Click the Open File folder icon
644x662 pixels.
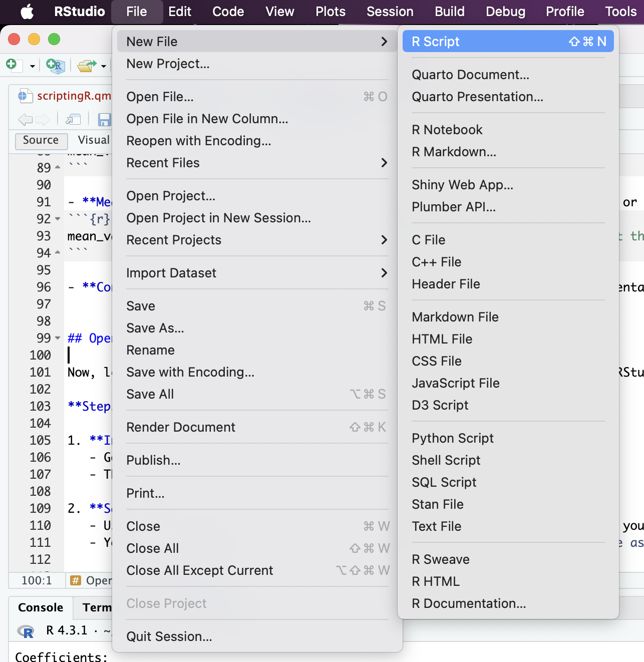87,66
